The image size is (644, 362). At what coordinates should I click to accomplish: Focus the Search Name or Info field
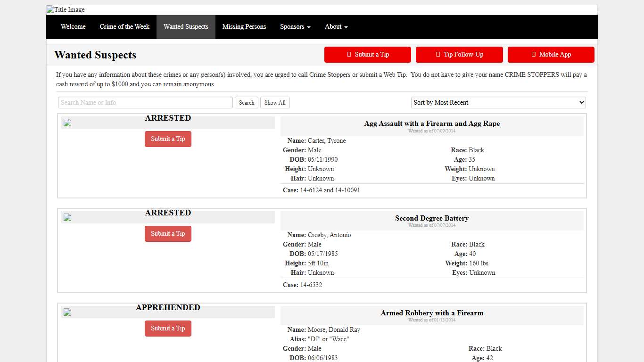click(145, 103)
